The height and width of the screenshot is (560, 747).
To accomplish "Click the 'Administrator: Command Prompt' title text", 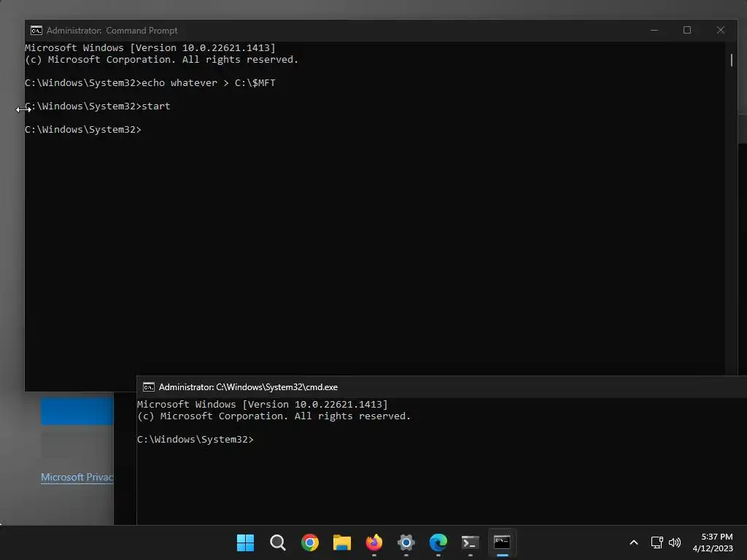I will coord(112,31).
